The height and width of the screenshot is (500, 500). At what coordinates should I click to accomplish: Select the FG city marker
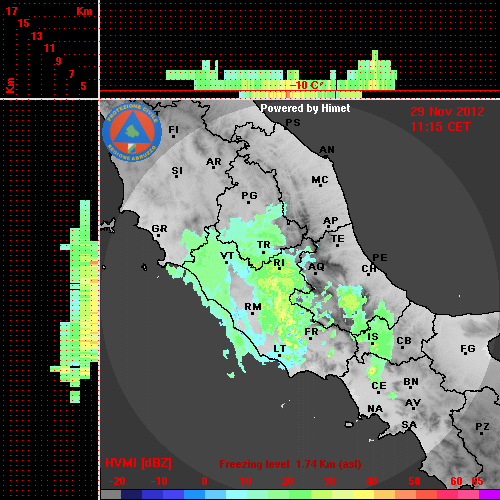(x=466, y=353)
